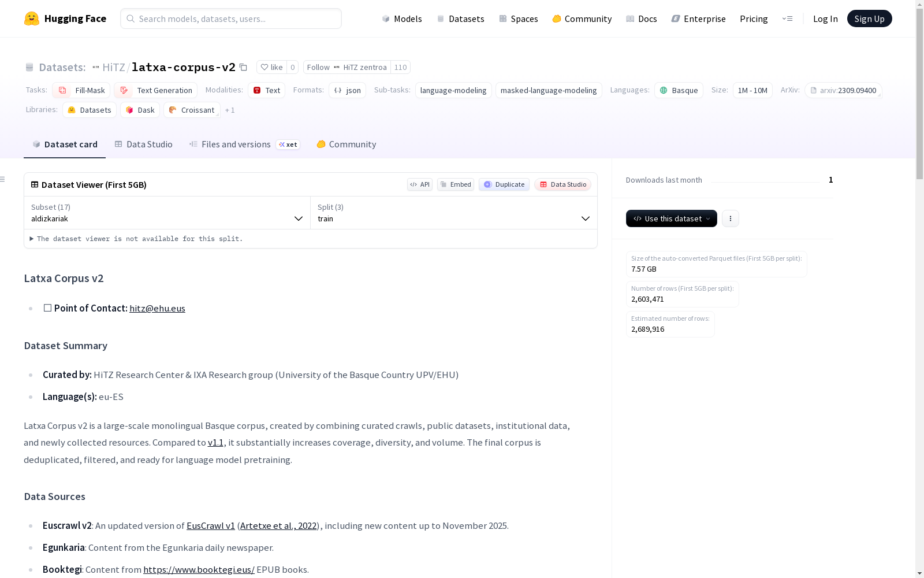The height and width of the screenshot is (578, 924).
Task: Select the Basque language tag
Action: [679, 90]
